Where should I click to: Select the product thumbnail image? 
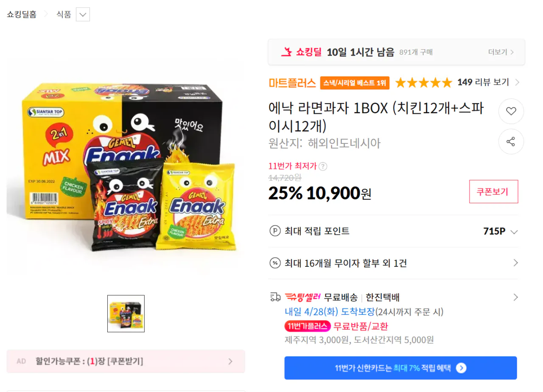(x=126, y=314)
